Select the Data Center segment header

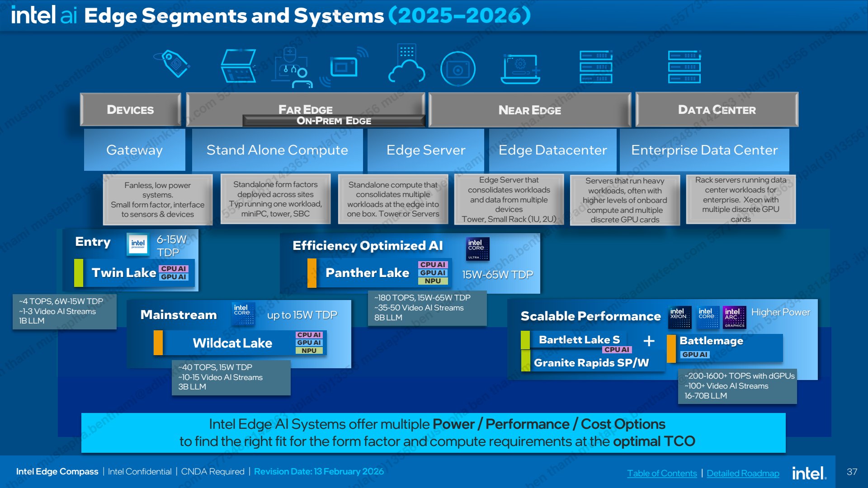(x=717, y=109)
